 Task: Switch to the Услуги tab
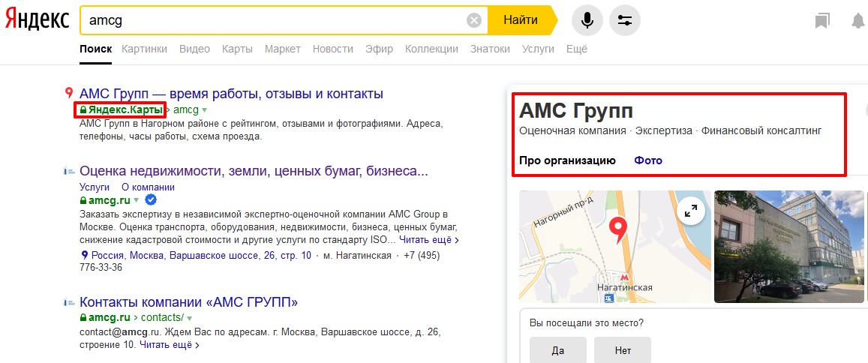click(538, 49)
